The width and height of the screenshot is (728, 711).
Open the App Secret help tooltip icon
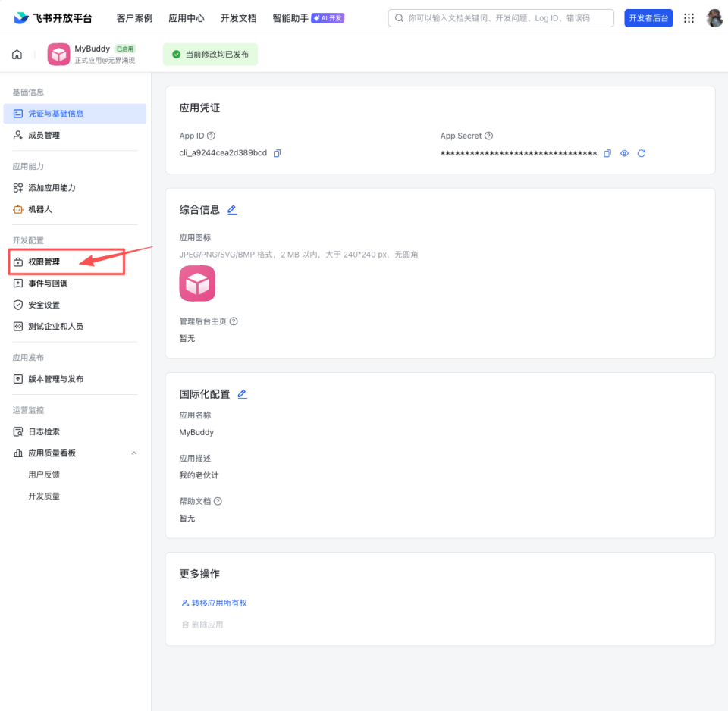tap(489, 136)
